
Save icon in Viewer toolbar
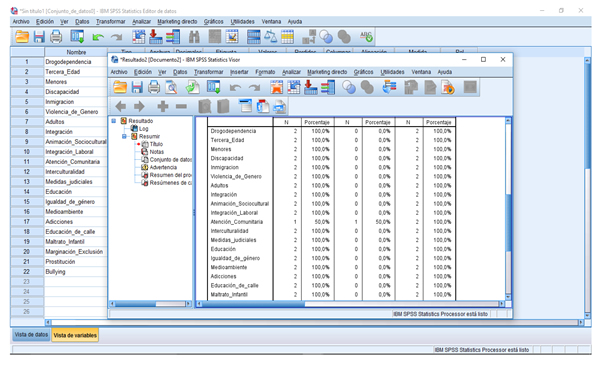[x=137, y=87]
